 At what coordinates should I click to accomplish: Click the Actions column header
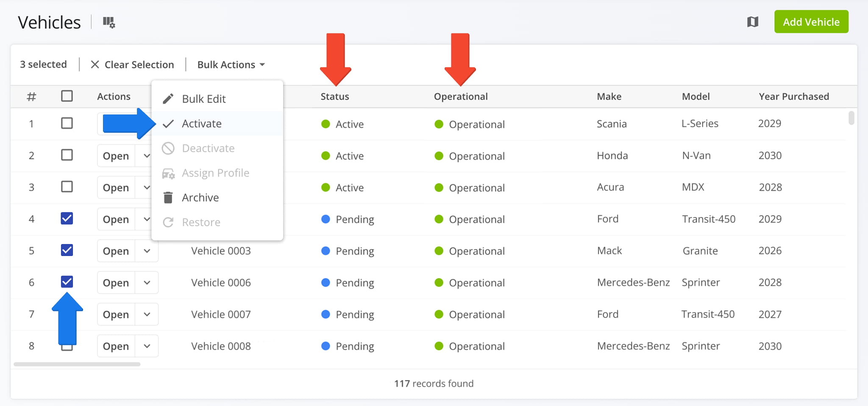[114, 96]
